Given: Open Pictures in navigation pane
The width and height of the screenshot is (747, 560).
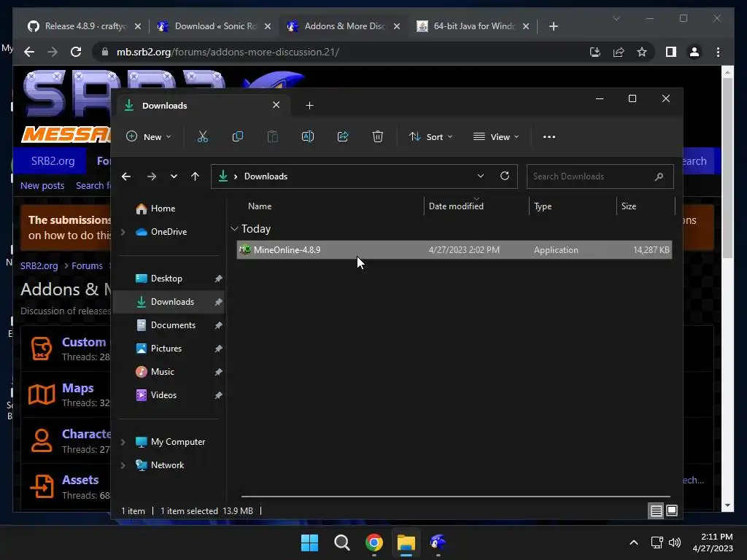Looking at the screenshot, I should coord(166,349).
